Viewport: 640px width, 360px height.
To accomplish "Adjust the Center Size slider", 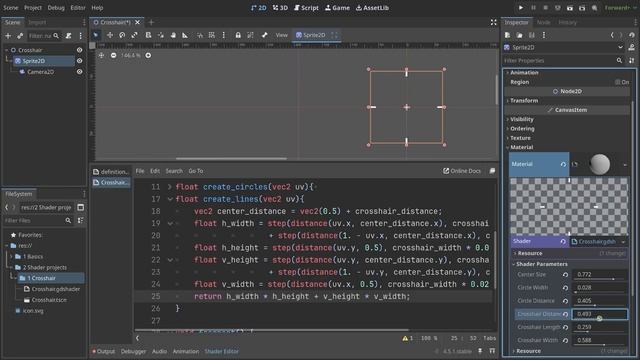I will (x=600, y=275).
